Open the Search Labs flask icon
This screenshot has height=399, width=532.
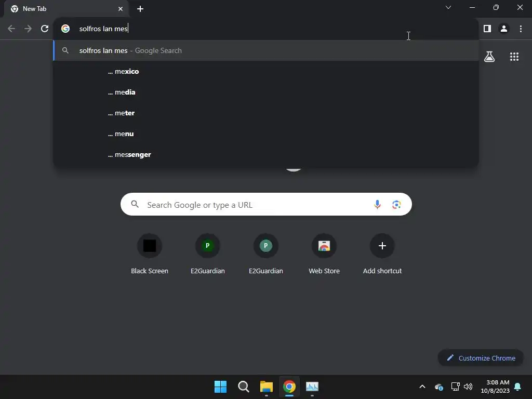coord(489,57)
